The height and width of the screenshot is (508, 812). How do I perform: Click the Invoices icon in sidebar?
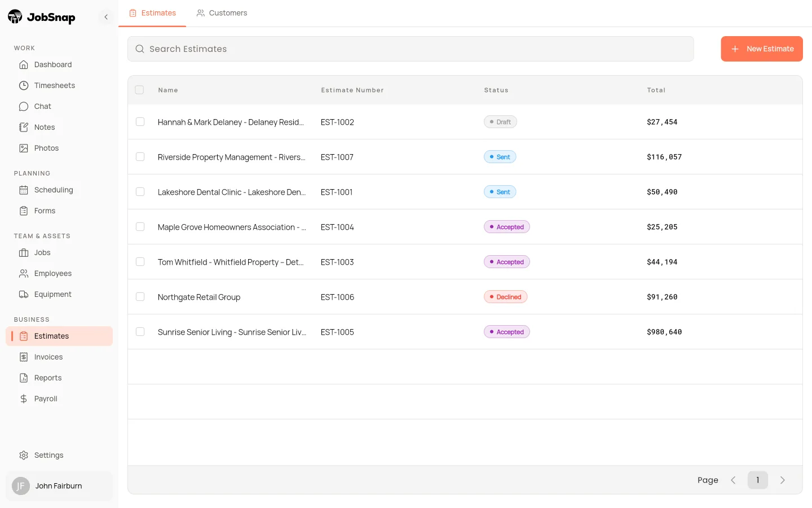tap(24, 357)
